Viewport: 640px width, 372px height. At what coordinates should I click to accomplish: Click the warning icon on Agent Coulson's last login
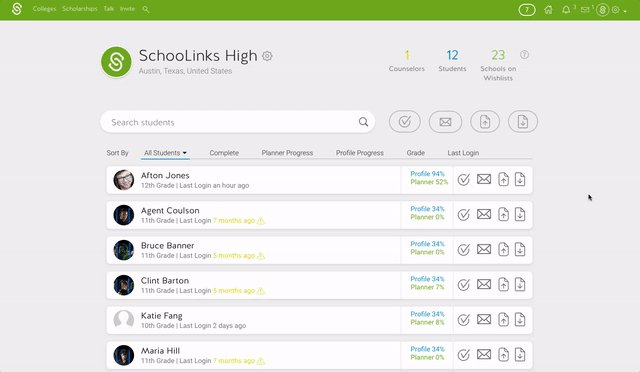[x=261, y=221]
